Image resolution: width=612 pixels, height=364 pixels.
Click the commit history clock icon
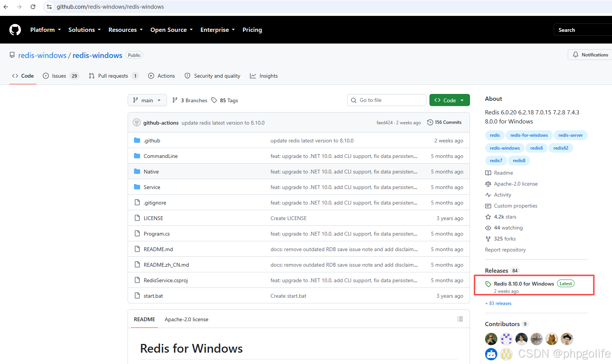pyautogui.click(x=430, y=122)
